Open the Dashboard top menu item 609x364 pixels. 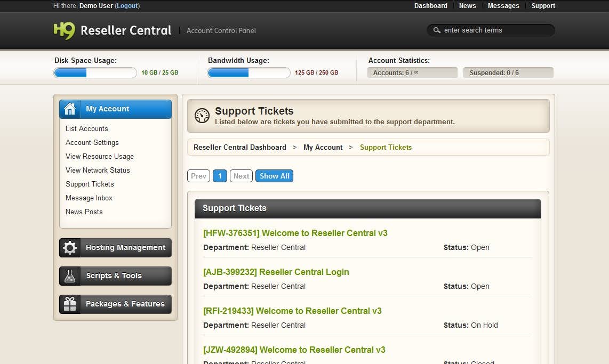tap(430, 6)
